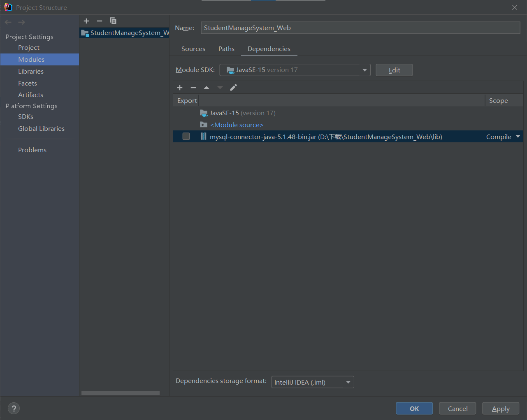
Task: Open Dependencies storage format dropdown
Action: [313, 382]
